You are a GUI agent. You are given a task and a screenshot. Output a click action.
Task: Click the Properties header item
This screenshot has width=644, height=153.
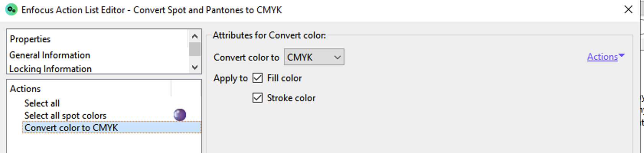30,39
